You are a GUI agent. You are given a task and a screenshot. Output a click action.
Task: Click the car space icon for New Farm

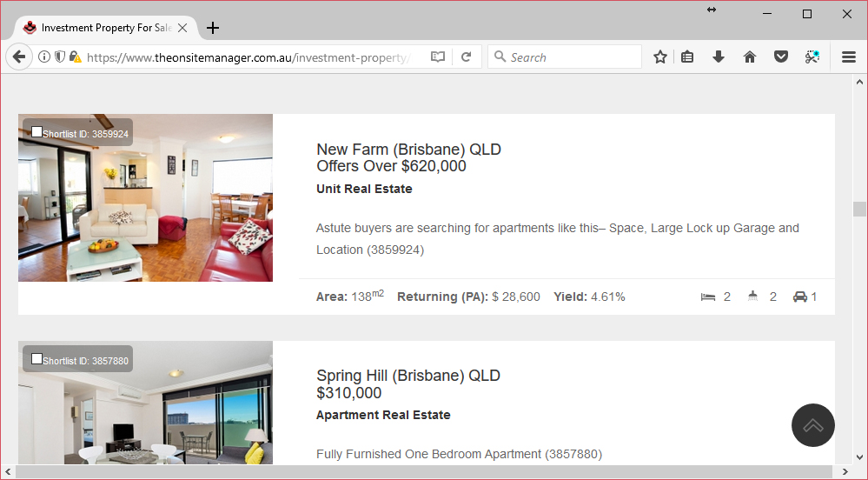(800, 297)
